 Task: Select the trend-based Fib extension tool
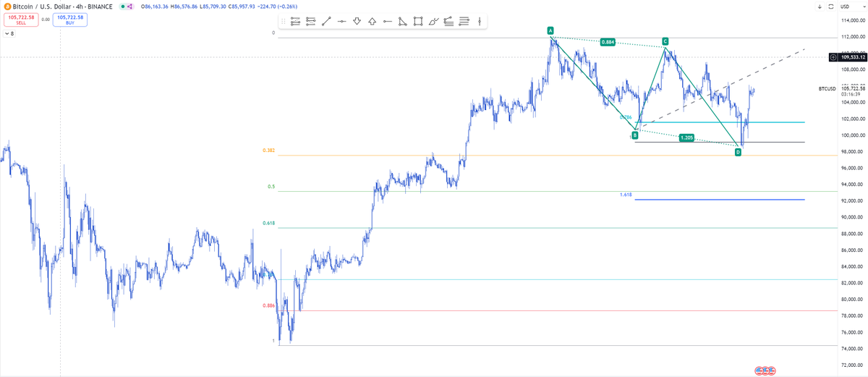[x=310, y=22]
